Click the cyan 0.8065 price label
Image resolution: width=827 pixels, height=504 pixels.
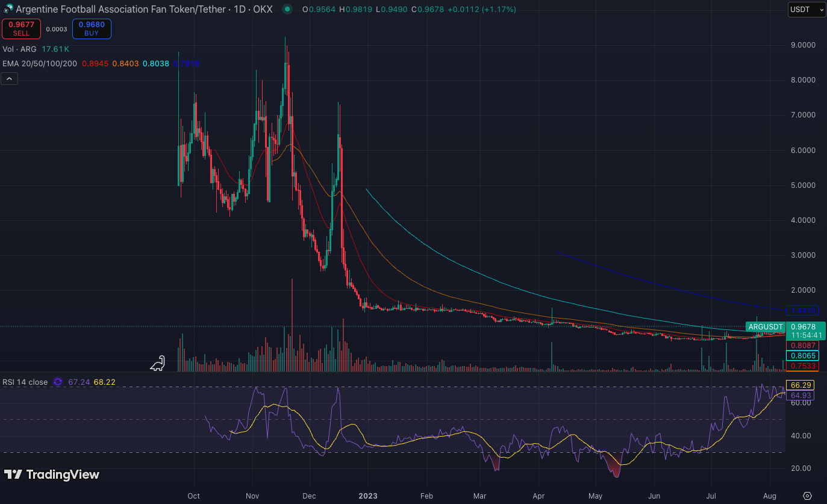(x=804, y=356)
